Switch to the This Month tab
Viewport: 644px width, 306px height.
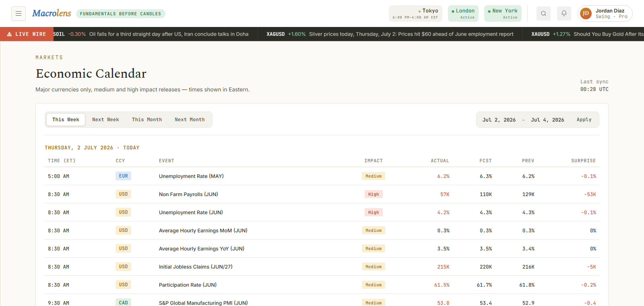tap(147, 120)
